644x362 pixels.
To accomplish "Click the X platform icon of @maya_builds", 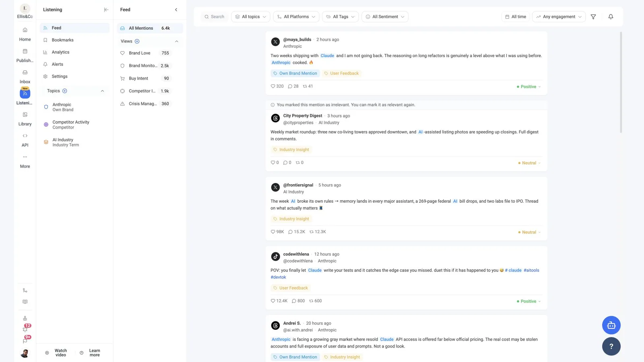I will 275,42.
